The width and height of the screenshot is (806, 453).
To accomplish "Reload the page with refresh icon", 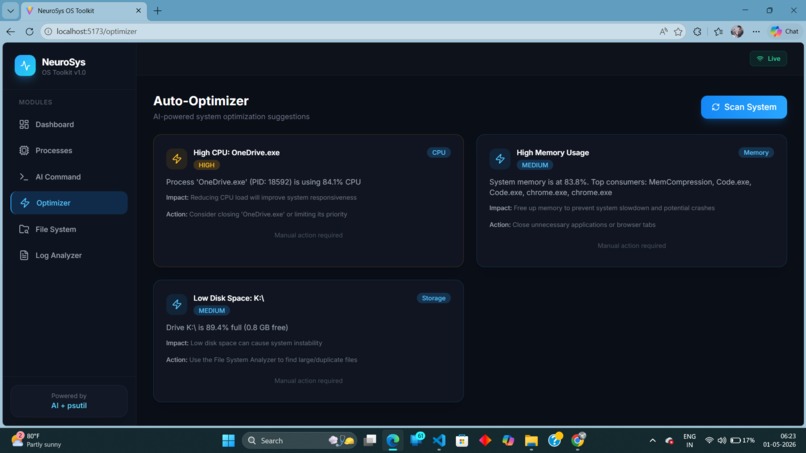I will point(29,31).
